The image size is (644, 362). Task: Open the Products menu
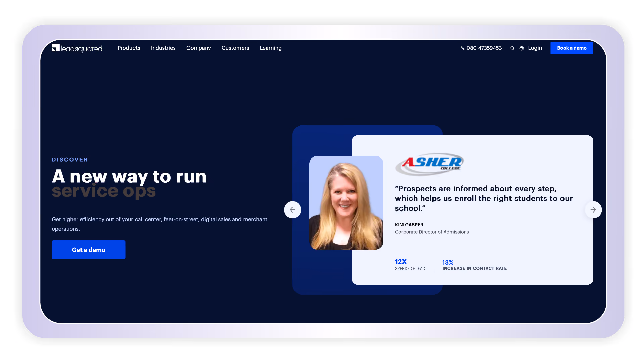coord(129,48)
